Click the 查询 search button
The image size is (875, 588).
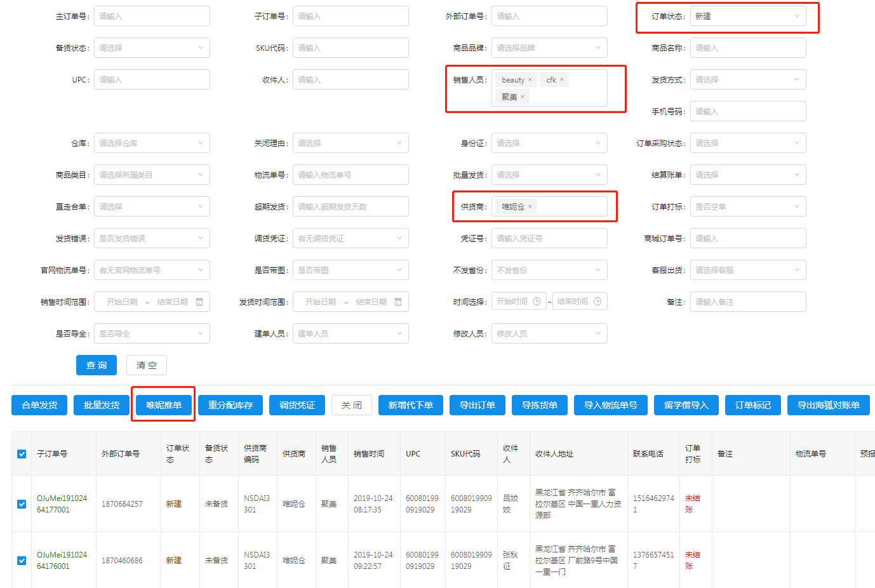coord(97,365)
